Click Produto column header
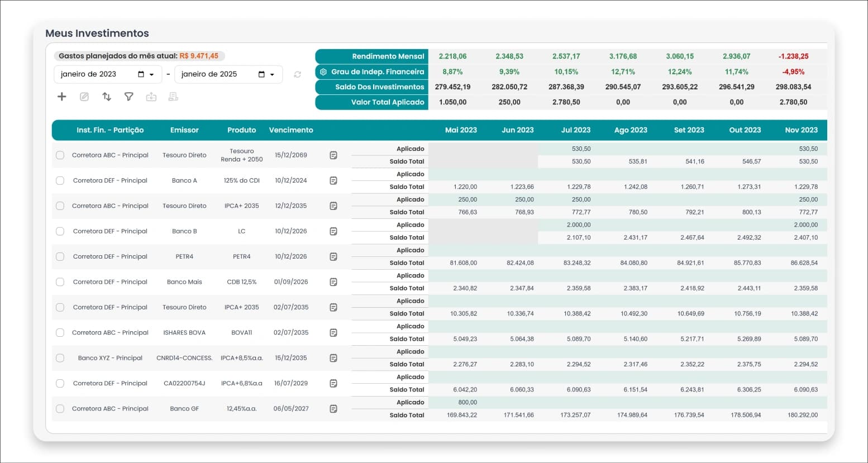 coord(242,130)
